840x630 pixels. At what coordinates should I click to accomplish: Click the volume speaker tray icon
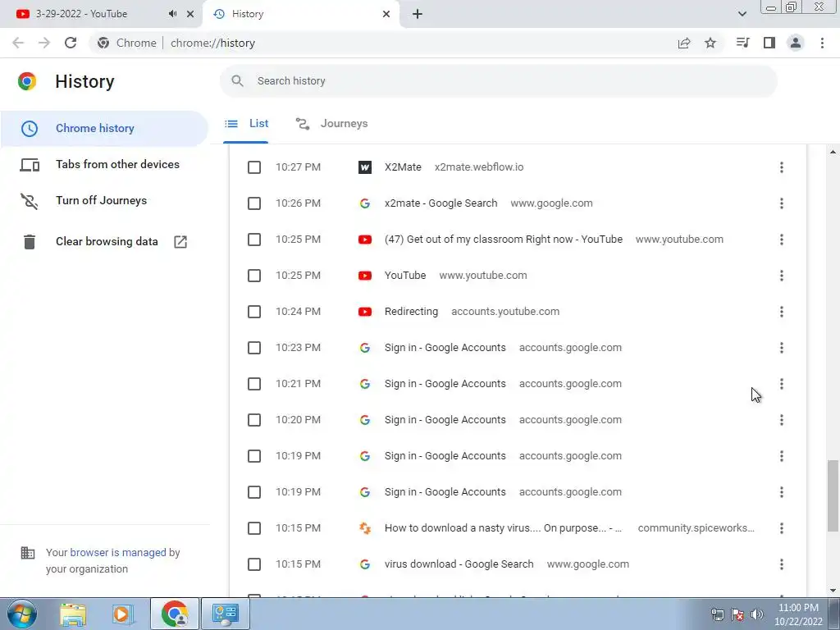756,614
